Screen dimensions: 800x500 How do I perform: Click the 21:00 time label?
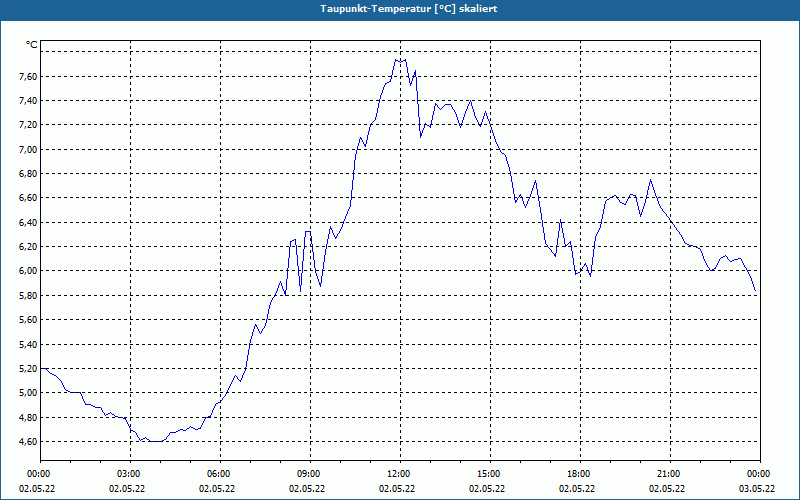[x=670, y=474]
